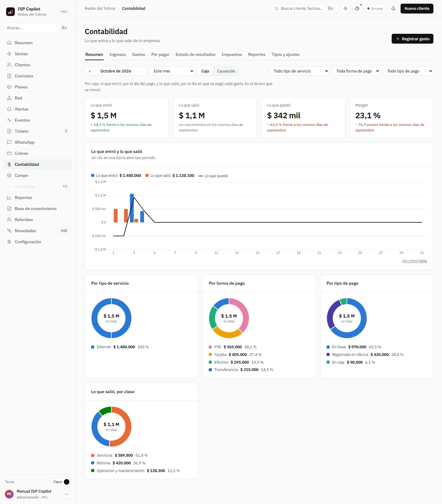The image size is (442, 504).
Task: Open Configuración settings in sidebar
Action: point(38,242)
